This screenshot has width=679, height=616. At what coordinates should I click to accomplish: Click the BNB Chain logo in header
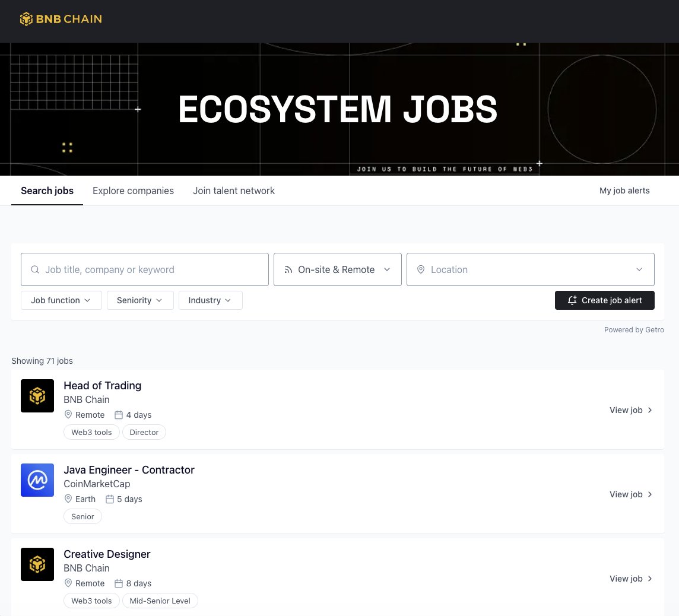pos(61,19)
